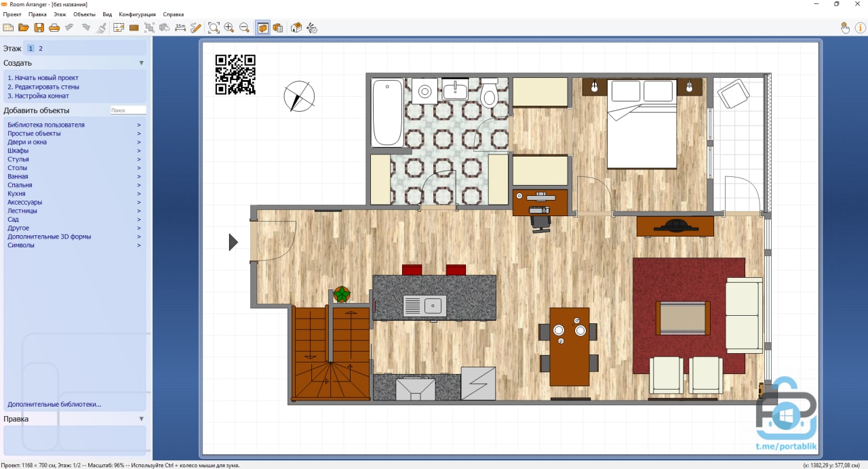Expand Кухня category
The height and width of the screenshot is (469, 868).
[74, 194]
